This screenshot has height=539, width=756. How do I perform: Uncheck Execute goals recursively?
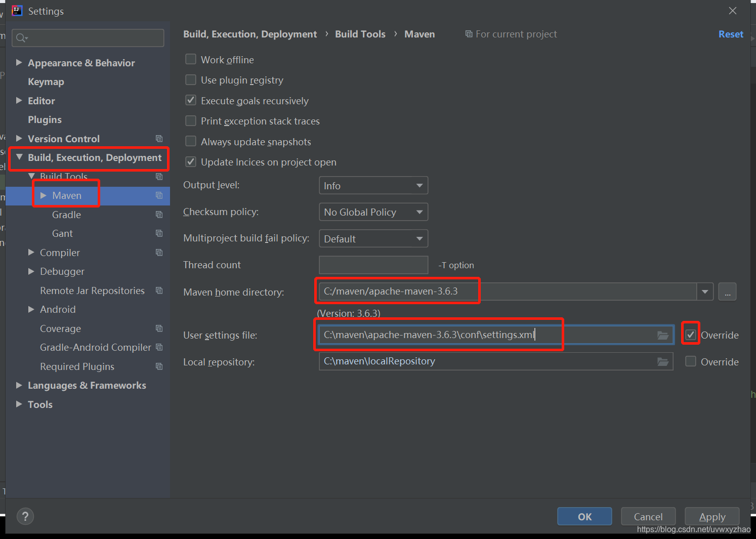pyautogui.click(x=191, y=100)
